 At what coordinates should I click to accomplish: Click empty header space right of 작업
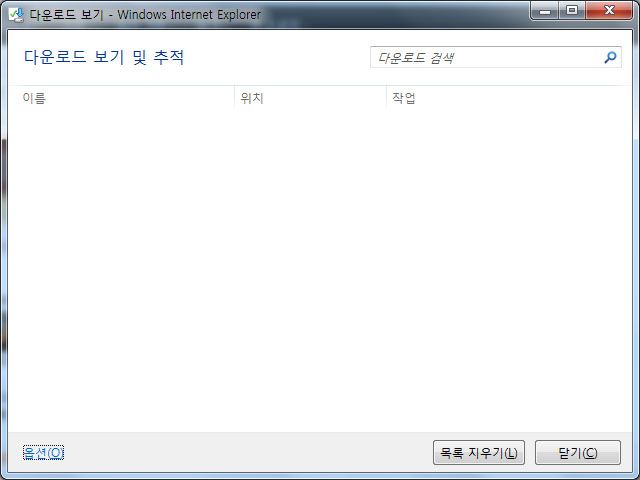click(x=522, y=98)
